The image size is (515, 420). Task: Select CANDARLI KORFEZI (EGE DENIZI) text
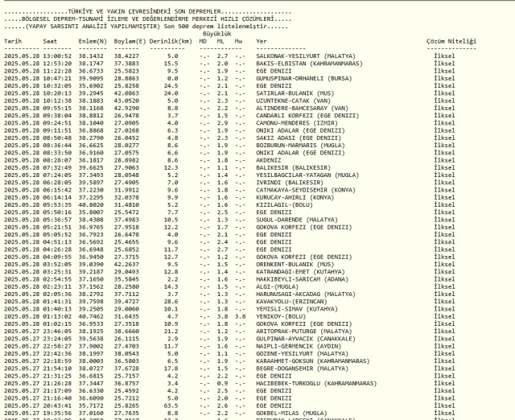[307, 116]
